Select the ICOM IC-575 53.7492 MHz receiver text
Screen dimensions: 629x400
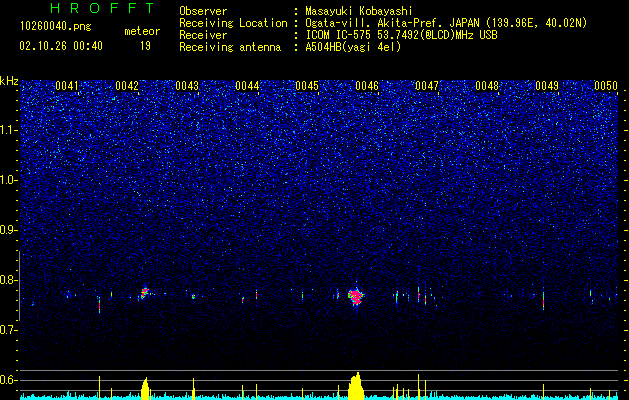tap(401, 35)
